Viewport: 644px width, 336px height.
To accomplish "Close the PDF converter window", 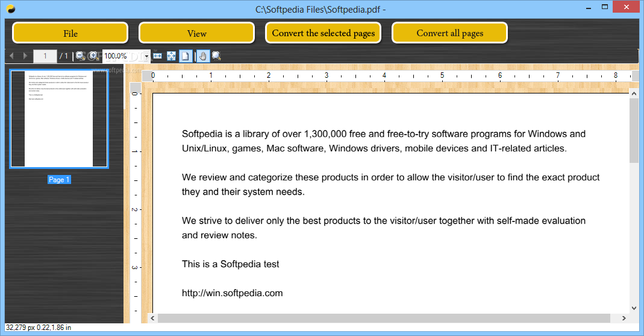I will tap(627, 7).
